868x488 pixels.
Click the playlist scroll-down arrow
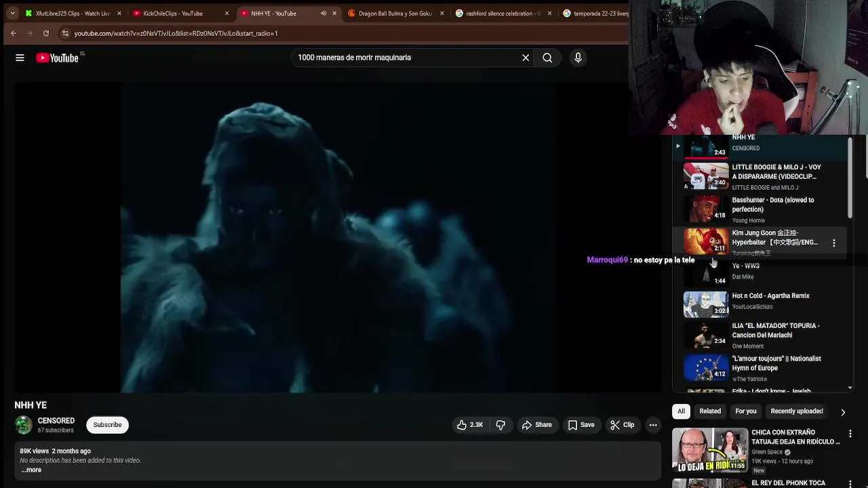click(x=850, y=388)
